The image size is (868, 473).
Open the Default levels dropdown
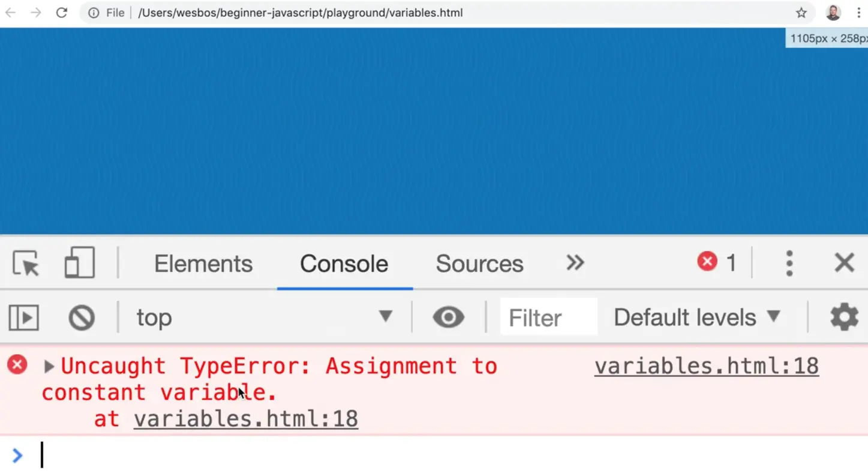click(697, 317)
